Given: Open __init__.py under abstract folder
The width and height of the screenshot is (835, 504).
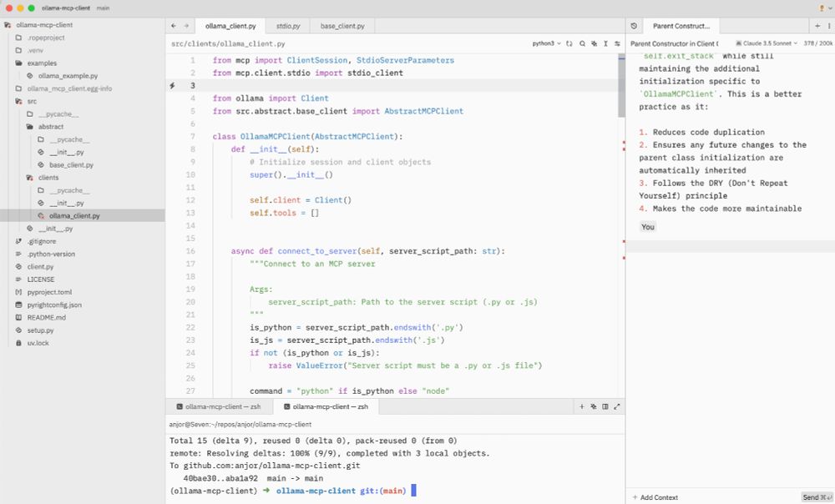Looking at the screenshot, I should coord(67,152).
